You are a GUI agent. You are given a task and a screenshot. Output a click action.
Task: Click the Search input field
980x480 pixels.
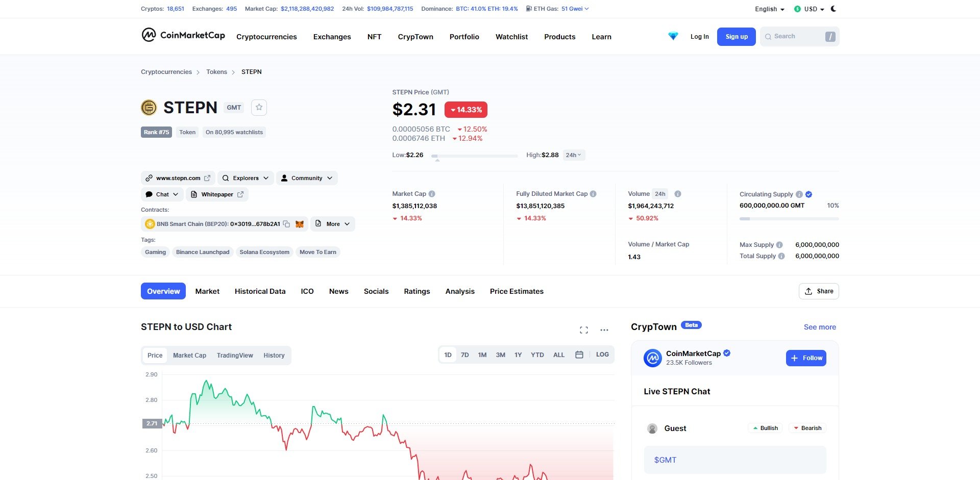coord(799,37)
